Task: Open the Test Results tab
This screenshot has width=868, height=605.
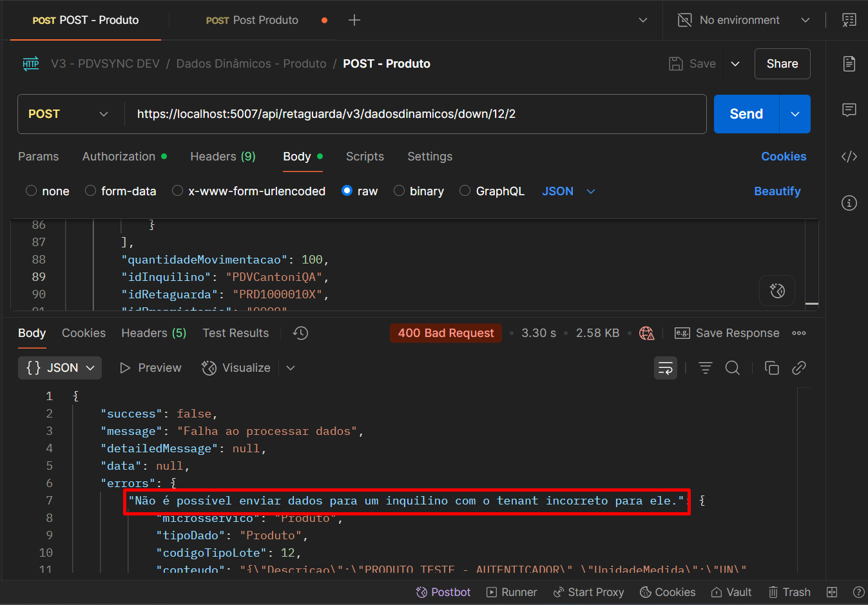Action: (235, 333)
